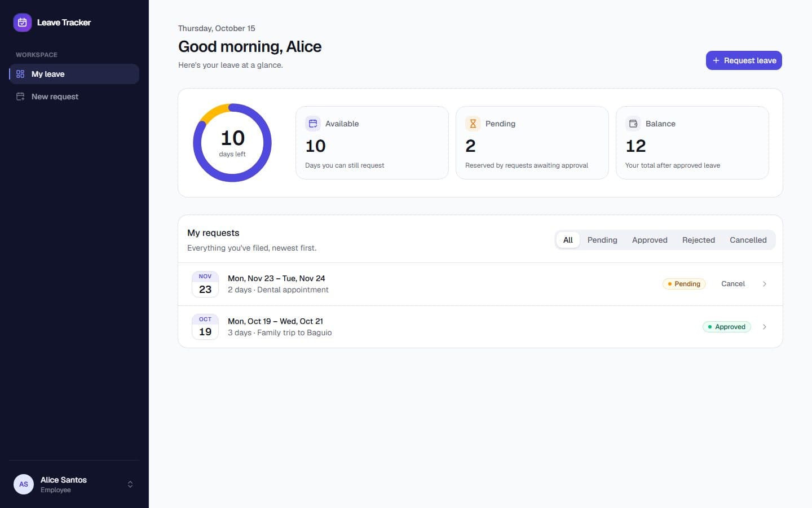Click "Everything you've filed, newest first." text
812x508 pixels.
click(252, 248)
